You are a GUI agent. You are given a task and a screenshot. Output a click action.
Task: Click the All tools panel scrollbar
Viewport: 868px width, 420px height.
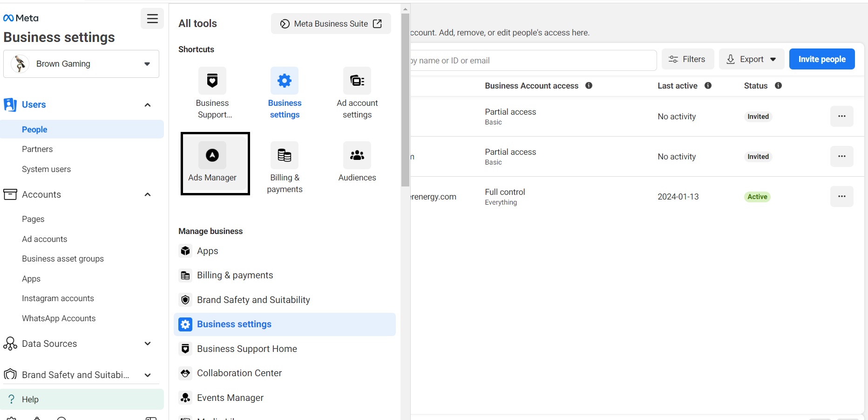coord(405,100)
